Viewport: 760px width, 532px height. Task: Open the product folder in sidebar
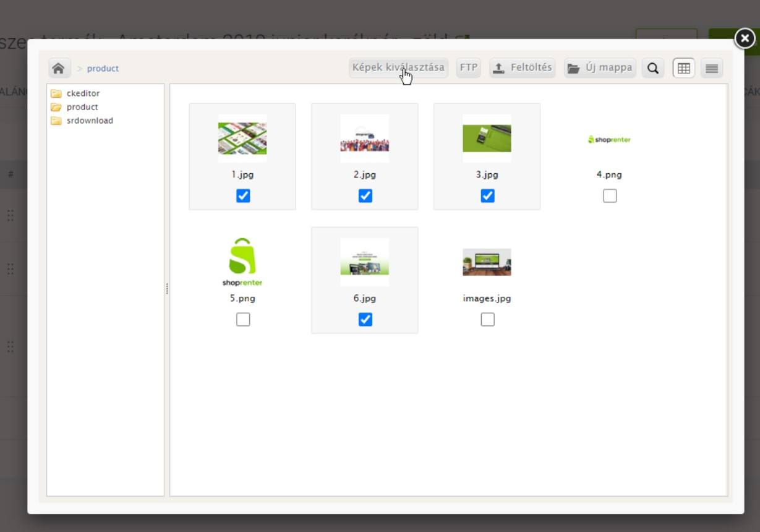click(75, 107)
